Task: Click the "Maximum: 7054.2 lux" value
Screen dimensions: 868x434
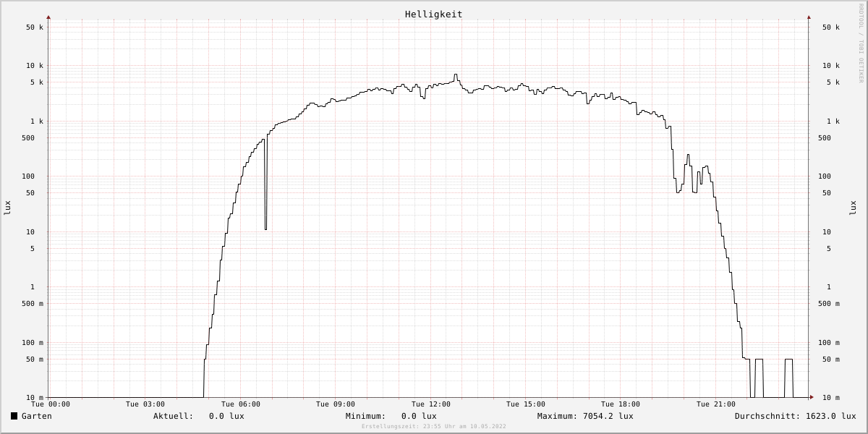Action: (x=585, y=416)
